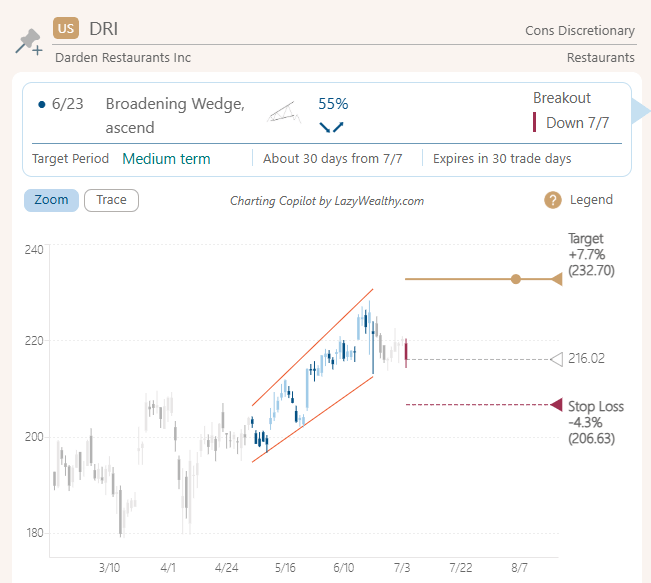The width and height of the screenshot is (651, 583).
Task: Enable the Trace chart mode
Action: (x=111, y=200)
